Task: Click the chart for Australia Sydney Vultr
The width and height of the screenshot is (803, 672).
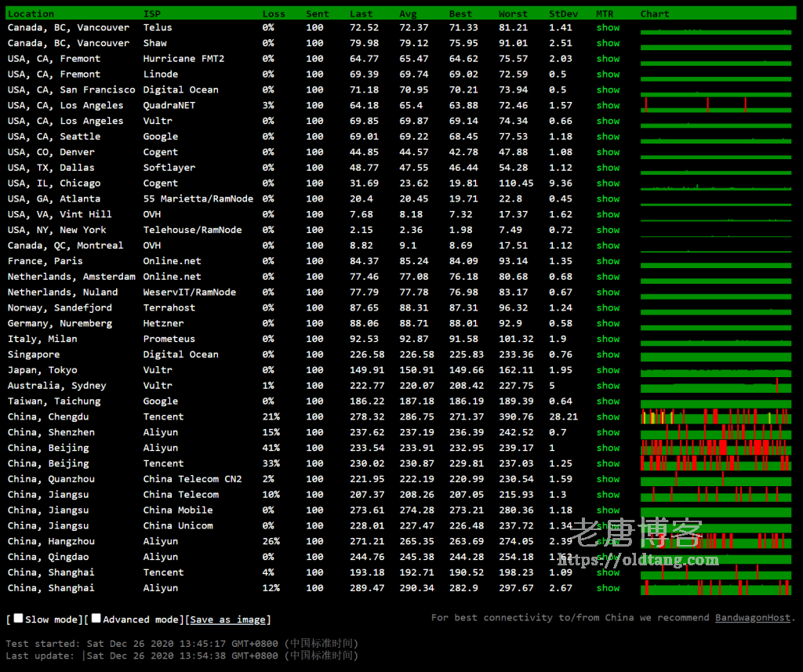Action: click(x=715, y=386)
